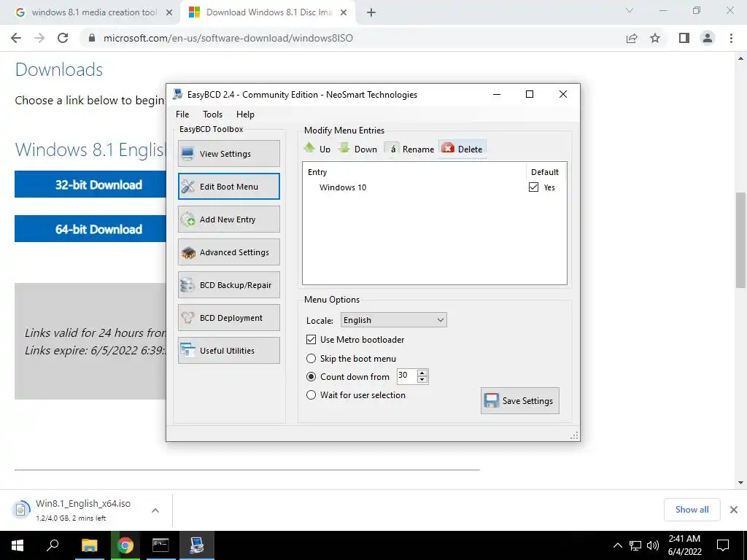Click the Chrome address bar URL

[228, 38]
